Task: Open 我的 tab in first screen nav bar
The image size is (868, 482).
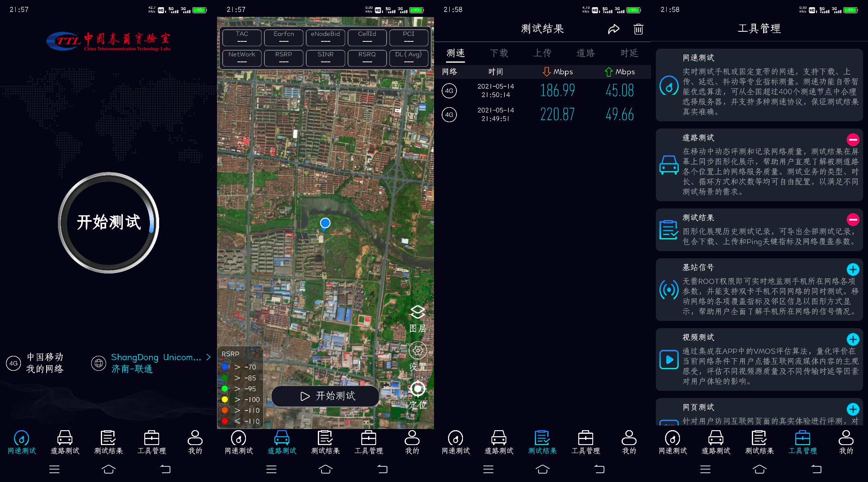Action: click(195, 442)
